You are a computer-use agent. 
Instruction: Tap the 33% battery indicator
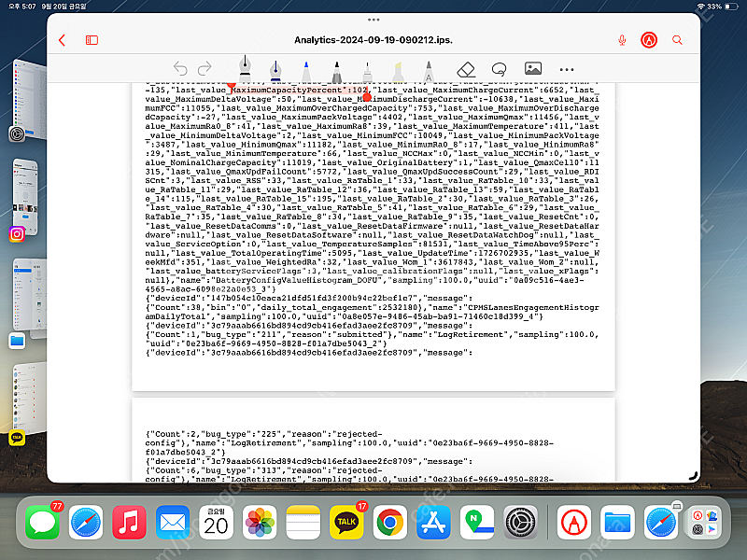pos(722,7)
